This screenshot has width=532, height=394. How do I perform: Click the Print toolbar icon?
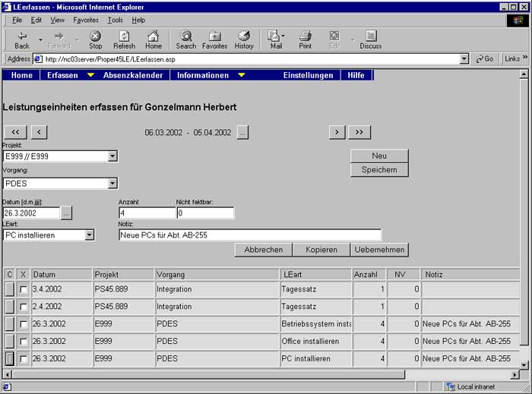click(x=305, y=36)
